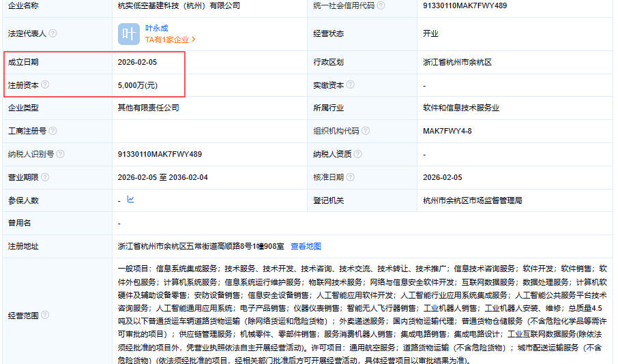The width and height of the screenshot is (618, 364).
Task: Click the help icon beside 纳税人识别号
Action: pyautogui.click(x=60, y=154)
